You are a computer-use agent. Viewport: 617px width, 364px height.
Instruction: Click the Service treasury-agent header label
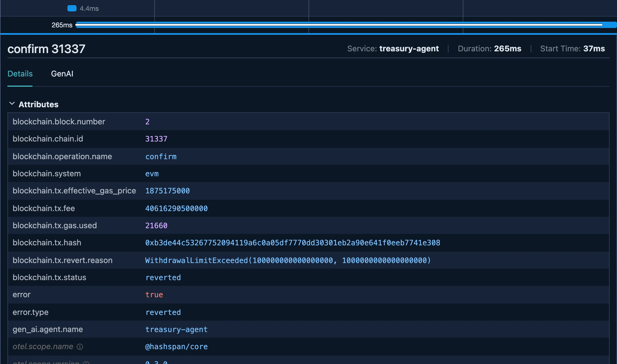pos(393,49)
